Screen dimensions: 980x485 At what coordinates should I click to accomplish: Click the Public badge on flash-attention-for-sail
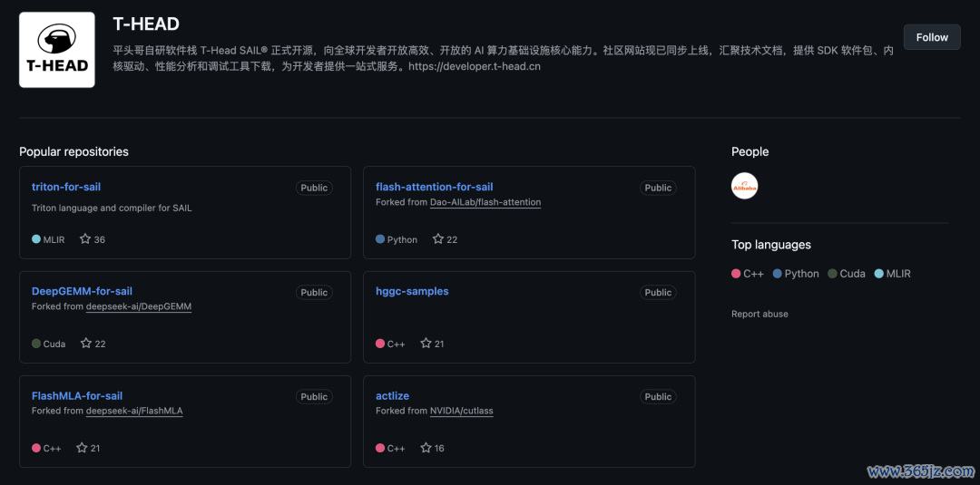[x=658, y=188]
